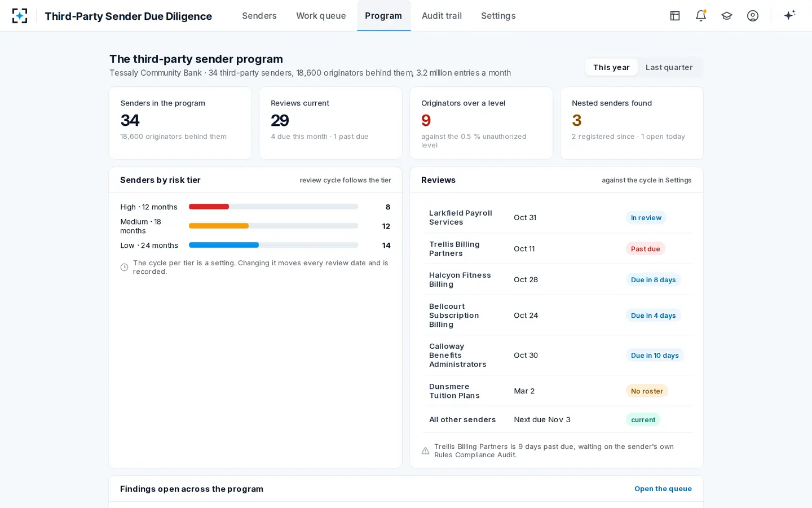This screenshot has width=812, height=508.
Task: Open the Settings tab
Action: 498,16
